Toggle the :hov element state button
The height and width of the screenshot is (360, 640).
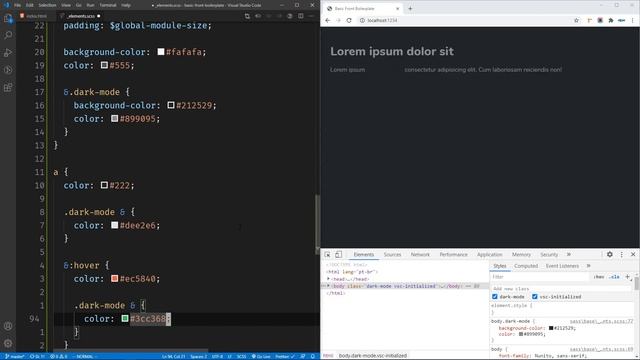pyautogui.click(x=599, y=277)
